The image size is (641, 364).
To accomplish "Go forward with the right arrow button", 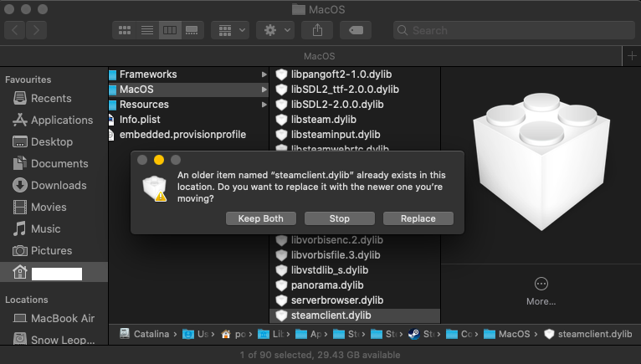I will click(36, 30).
